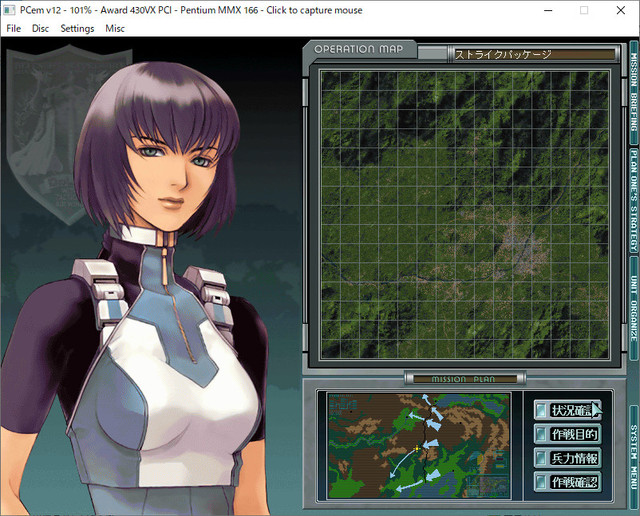Open the Disc menu
The image size is (640, 516).
coord(40,28)
